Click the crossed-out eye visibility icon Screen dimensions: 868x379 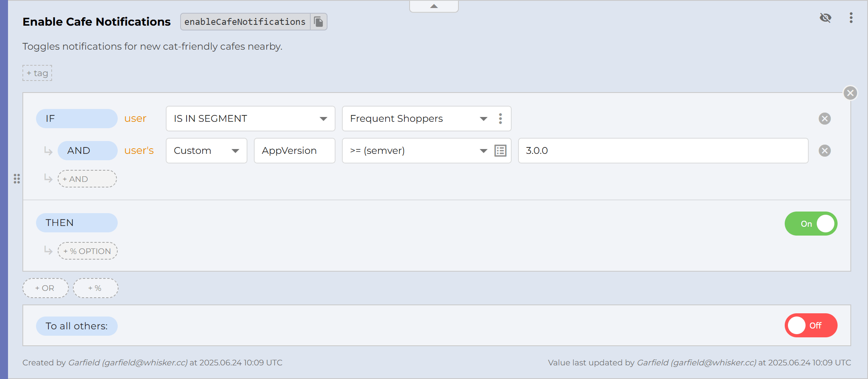825,18
